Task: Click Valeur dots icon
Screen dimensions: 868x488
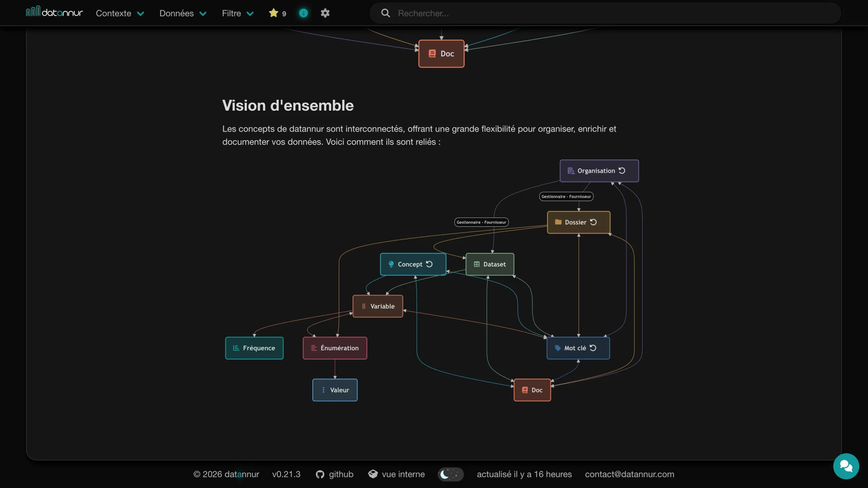Action: point(323,390)
